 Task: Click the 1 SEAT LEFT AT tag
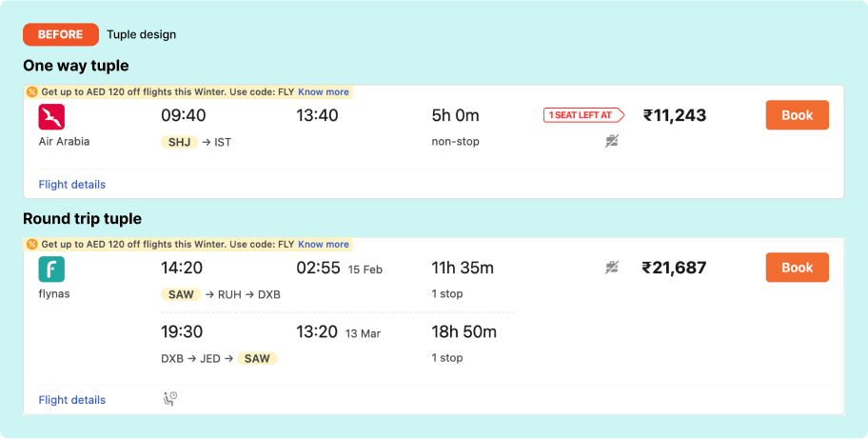pyautogui.click(x=582, y=116)
